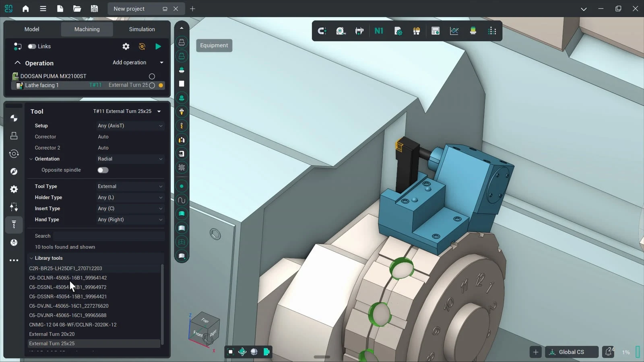Click the more options ellipsis in left sidebar
The height and width of the screenshot is (362, 644).
point(14,260)
